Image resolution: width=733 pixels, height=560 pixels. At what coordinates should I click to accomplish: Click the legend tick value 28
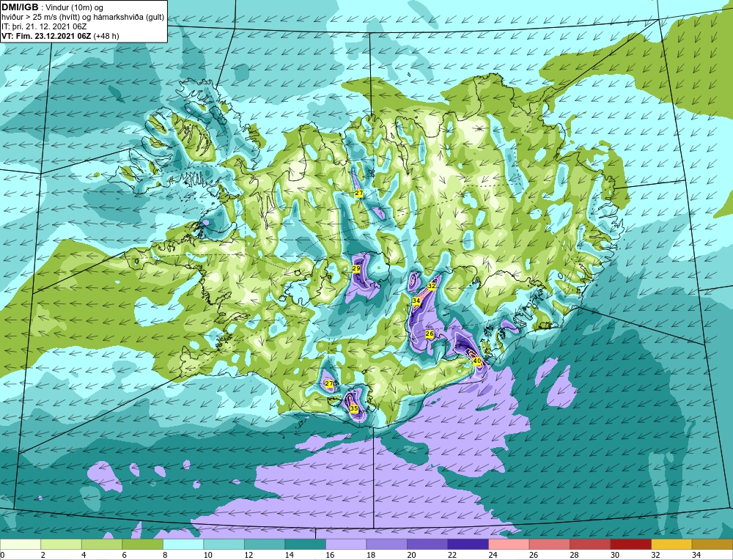pyautogui.click(x=574, y=556)
